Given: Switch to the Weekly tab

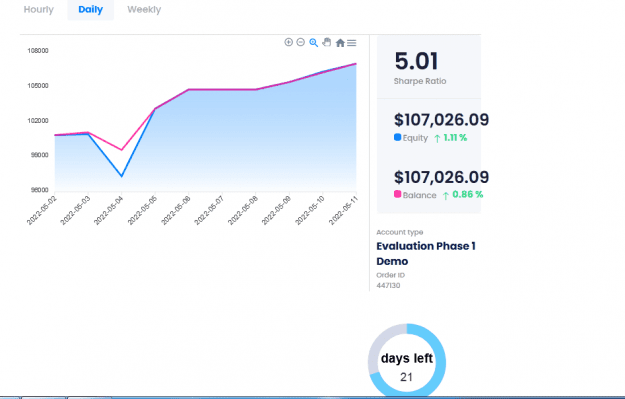Looking at the screenshot, I should (144, 10).
